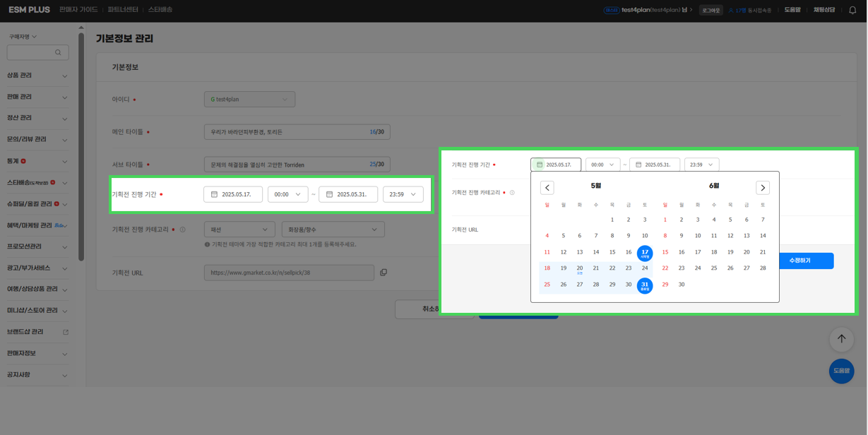Open the 23:59 end time dropdown in main form
Viewport: 868px width, 435px height.
(x=403, y=194)
